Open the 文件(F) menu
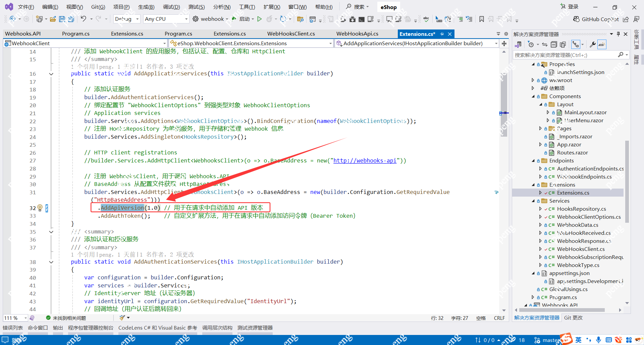 click(26, 7)
